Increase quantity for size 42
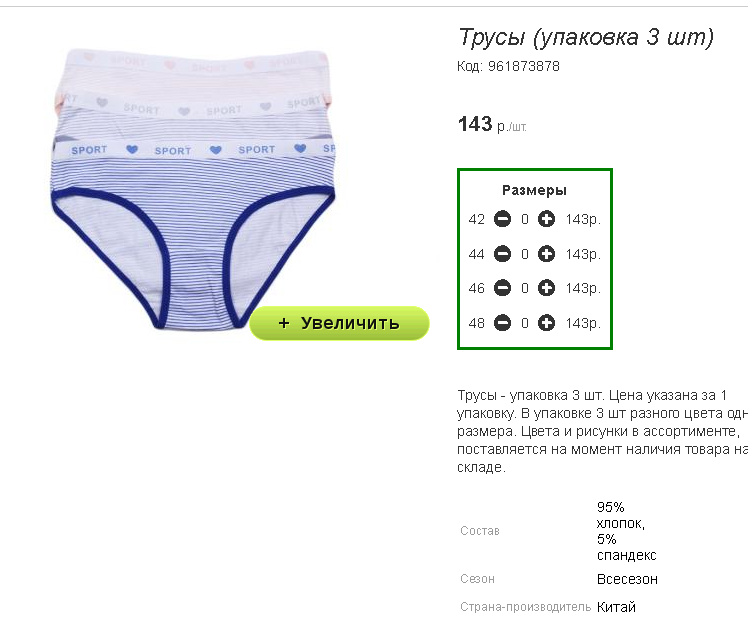748x626 pixels. pyautogui.click(x=546, y=219)
